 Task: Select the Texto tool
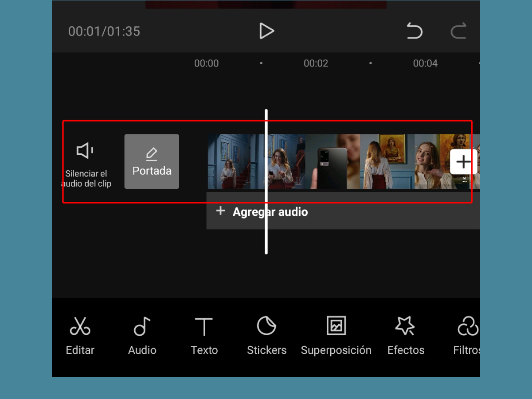tap(204, 335)
